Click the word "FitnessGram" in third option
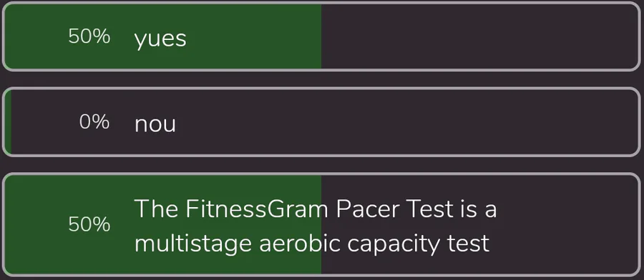The height and width of the screenshot is (280, 644). coord(257,209)
